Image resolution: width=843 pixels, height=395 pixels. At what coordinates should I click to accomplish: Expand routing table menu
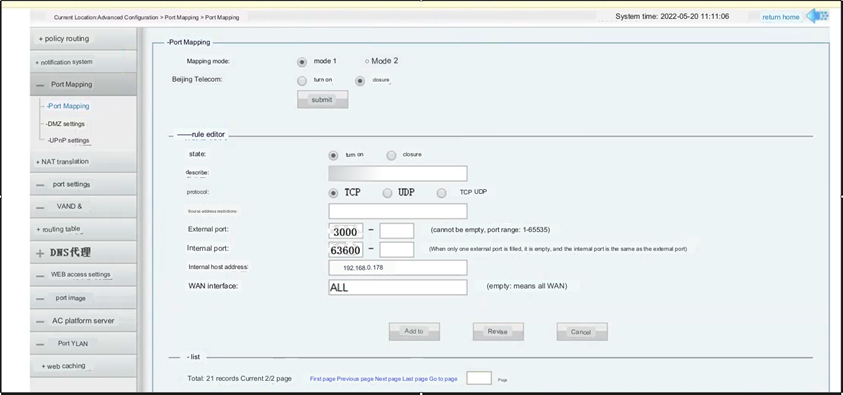click(83, 229)
